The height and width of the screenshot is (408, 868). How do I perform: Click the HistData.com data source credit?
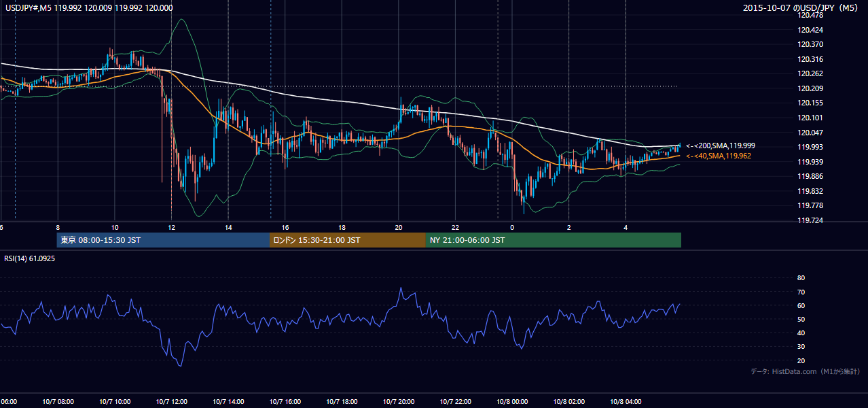pos(806,371)
